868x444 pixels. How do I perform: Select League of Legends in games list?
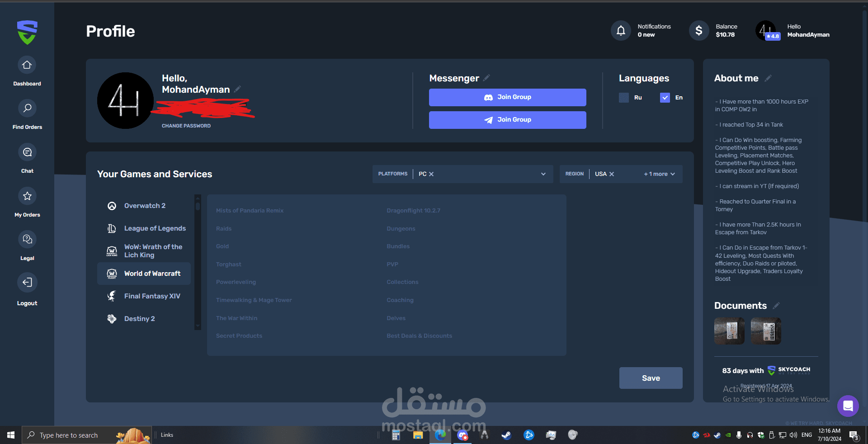(x=144, y=228)
